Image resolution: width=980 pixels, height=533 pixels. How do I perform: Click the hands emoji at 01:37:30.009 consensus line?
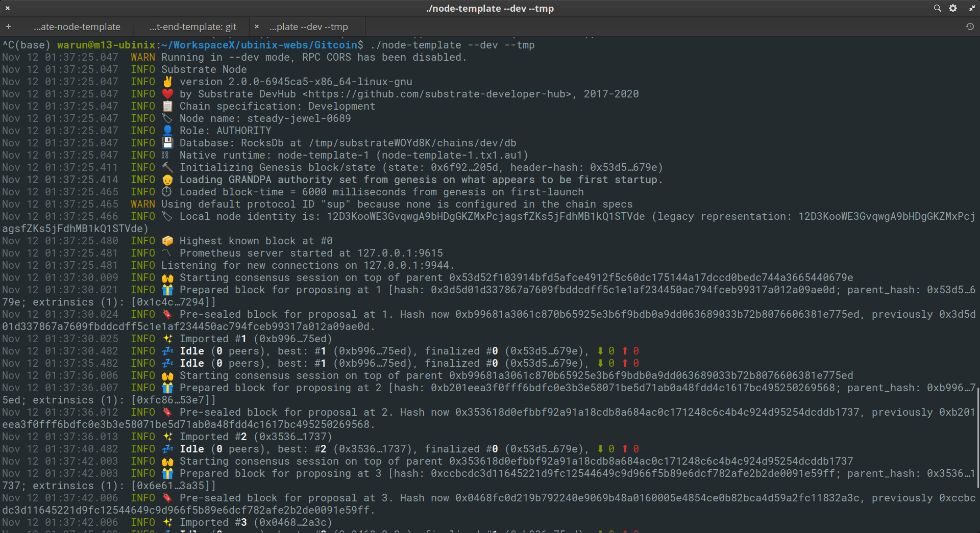coord(167,278)
